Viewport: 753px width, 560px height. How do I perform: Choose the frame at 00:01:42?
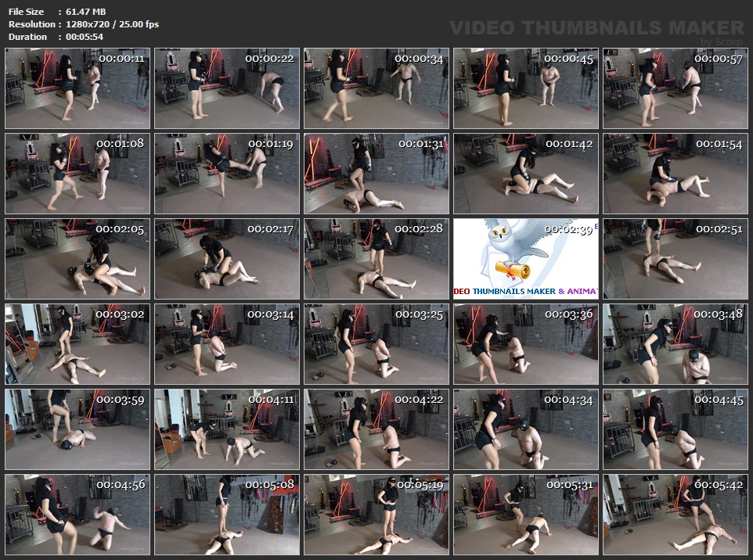click(526, 174)
